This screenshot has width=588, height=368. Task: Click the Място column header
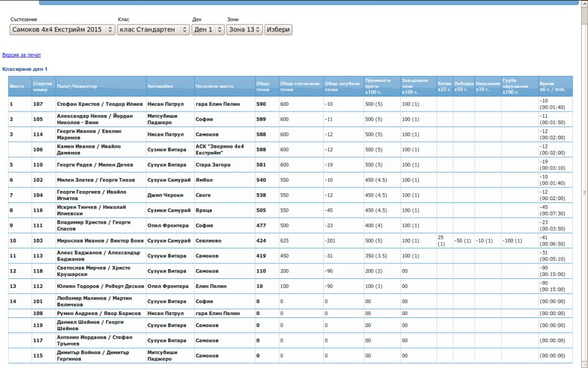[17, 86]
